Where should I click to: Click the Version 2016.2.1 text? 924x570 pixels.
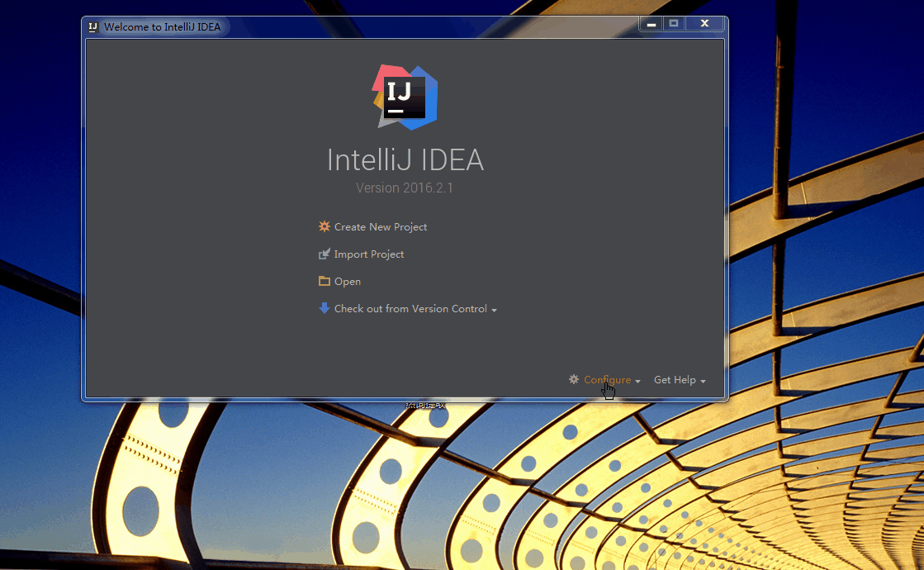coord(405,188)
